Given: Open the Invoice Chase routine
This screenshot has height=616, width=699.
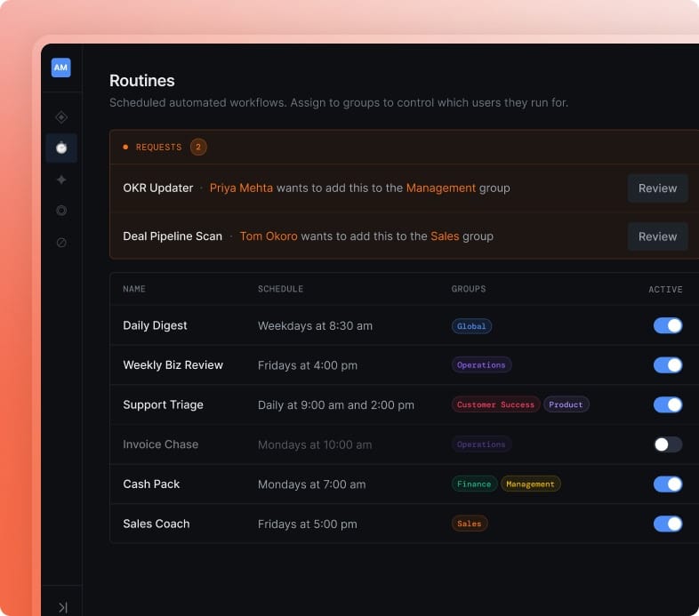Looking at the screenshot, I should (160, 444).
